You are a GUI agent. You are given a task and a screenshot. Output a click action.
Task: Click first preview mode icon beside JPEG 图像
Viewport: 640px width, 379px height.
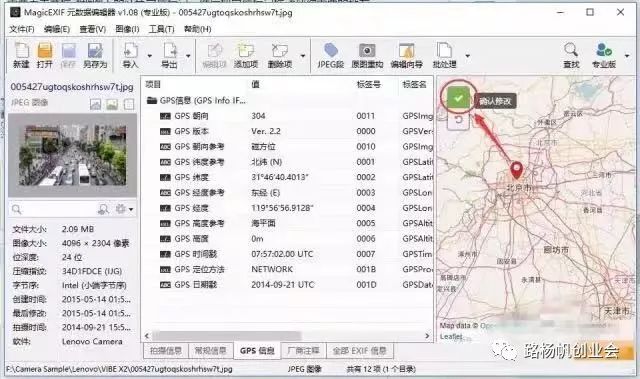tap(95, 104)
